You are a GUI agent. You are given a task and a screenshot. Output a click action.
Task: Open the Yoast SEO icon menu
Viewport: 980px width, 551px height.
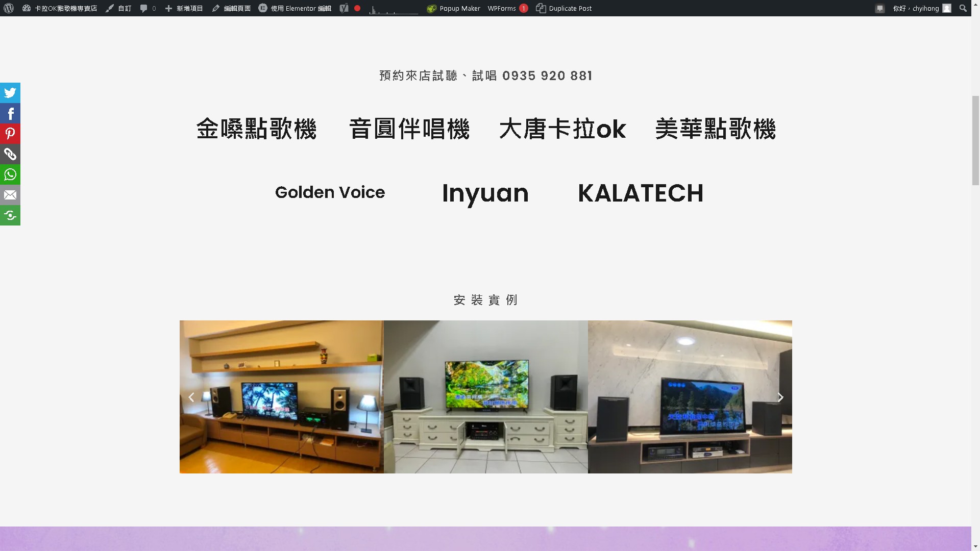pos(344,8)
